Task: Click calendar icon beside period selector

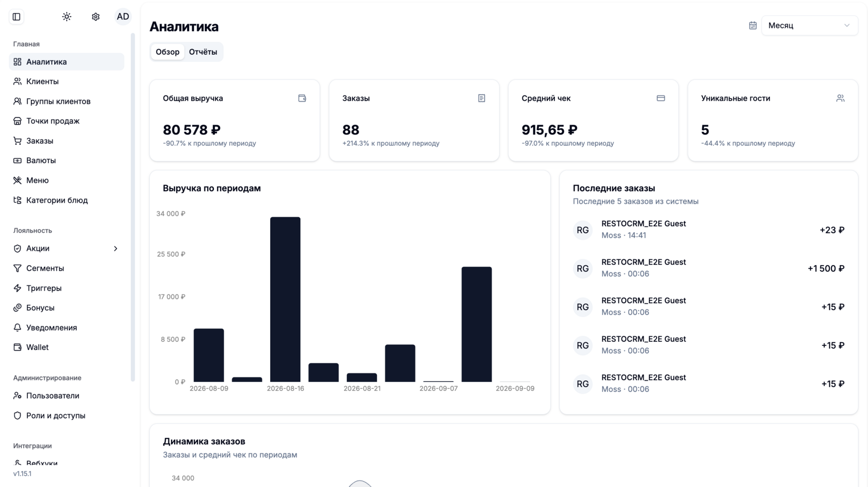Action: [753, 25]
